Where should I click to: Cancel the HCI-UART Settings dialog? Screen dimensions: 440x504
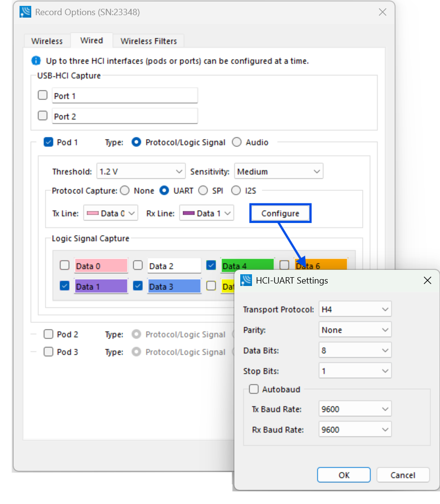pyautogui.click(x=403, y=475)
